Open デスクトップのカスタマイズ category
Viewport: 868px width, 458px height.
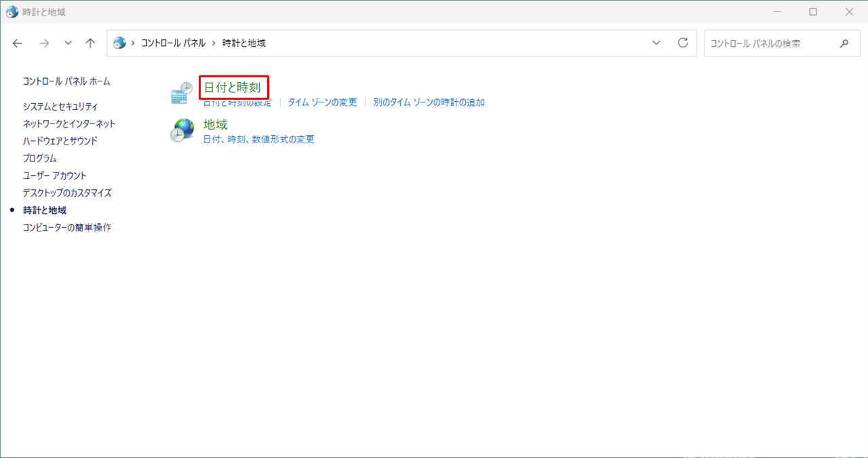pos(67,193)
